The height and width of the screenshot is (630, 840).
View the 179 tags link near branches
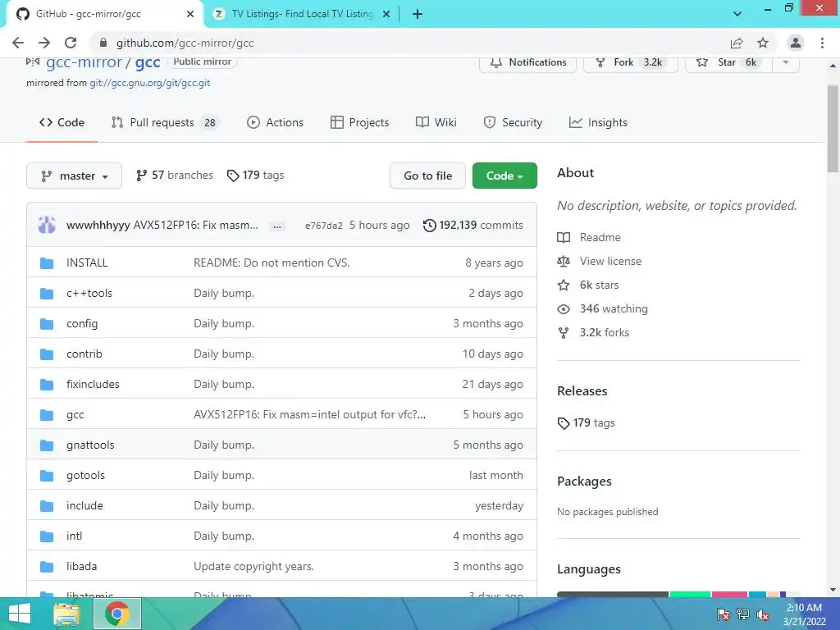256,176
